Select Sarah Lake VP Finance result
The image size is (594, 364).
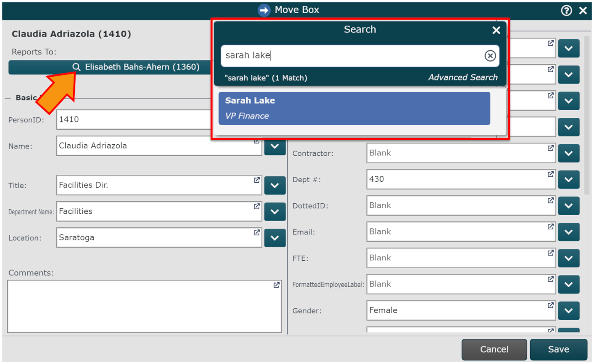click(x=354, y=108)
